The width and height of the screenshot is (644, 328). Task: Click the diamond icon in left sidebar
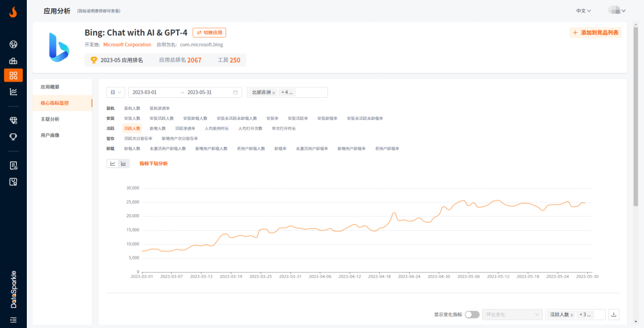tap(13, 120)
